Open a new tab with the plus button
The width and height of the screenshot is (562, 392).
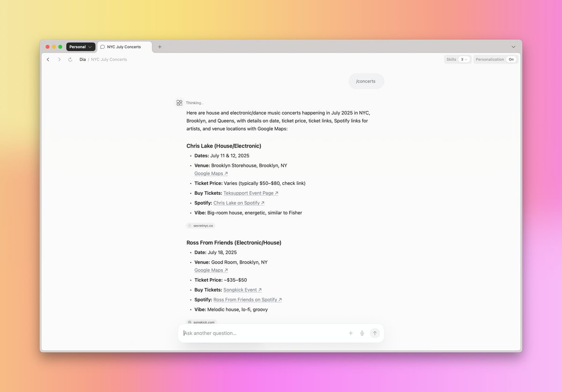click(160, 47)
